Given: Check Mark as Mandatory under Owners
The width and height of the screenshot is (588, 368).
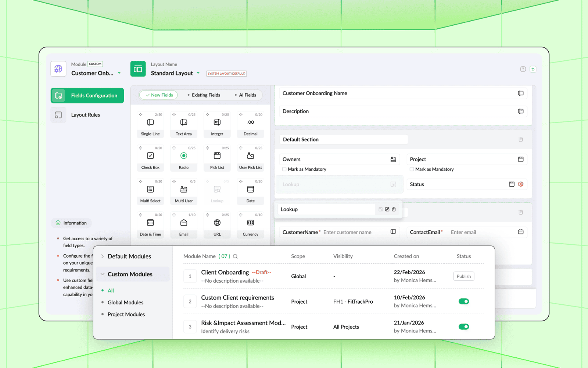Looking at the screenshot, I should pos(284,169).
